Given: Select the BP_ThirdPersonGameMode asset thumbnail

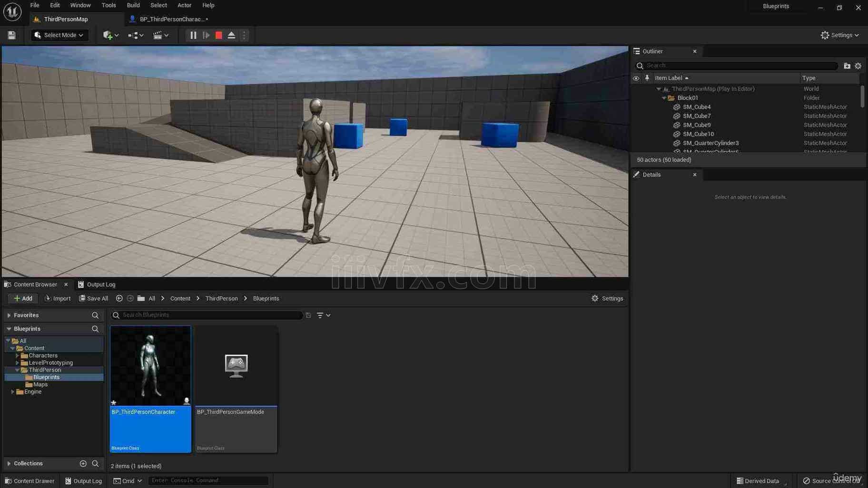Looking at the screenshot, I should pyautogui.click(x=236, y=366).
